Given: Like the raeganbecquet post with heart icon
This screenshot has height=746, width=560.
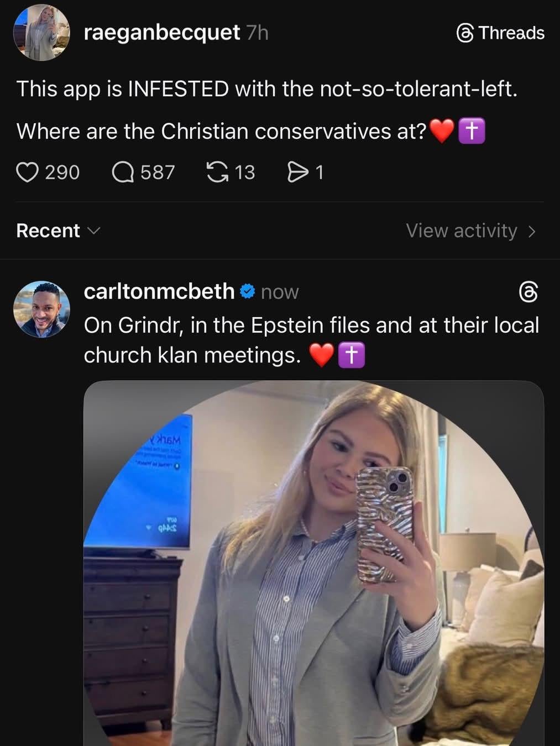Looking at the screenshot, I should (x=27, y=172).
